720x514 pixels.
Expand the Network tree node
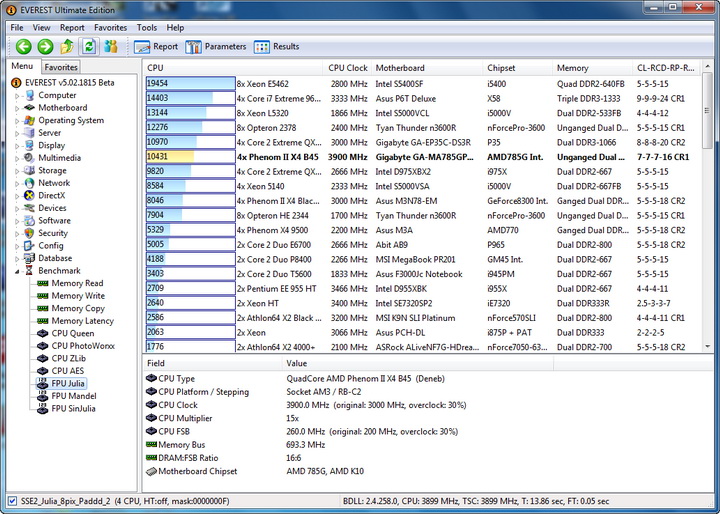(x=17, y=183)
